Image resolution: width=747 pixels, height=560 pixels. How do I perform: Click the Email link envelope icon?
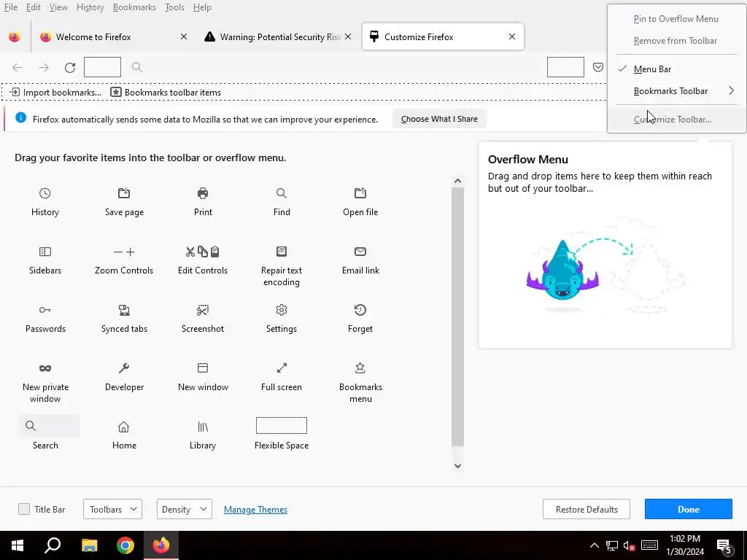360,252
